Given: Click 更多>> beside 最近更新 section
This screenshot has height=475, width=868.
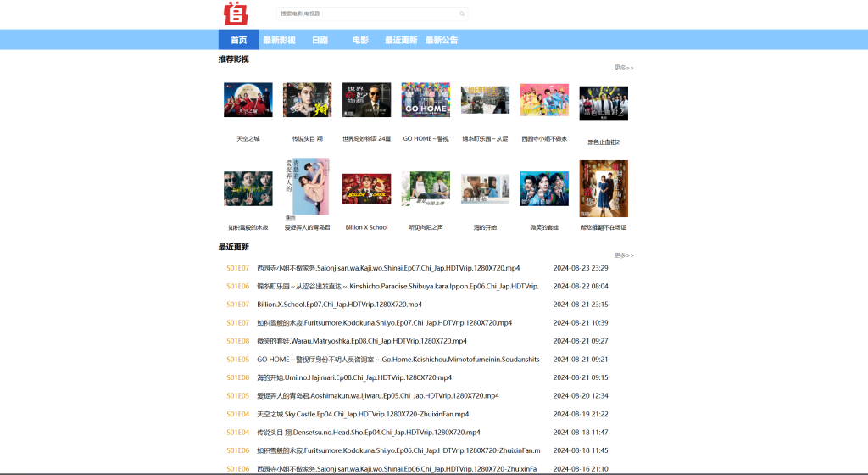Looking at the screenshot, I should (x=624, y=255).
